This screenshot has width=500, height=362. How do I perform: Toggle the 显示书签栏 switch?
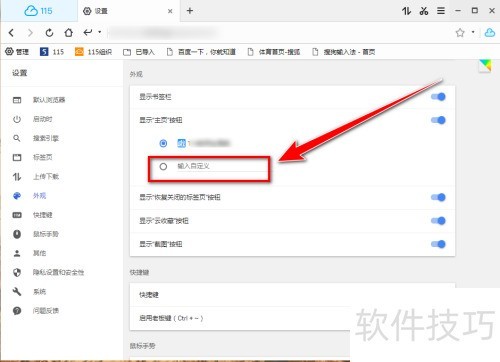(x=438, y=97)
